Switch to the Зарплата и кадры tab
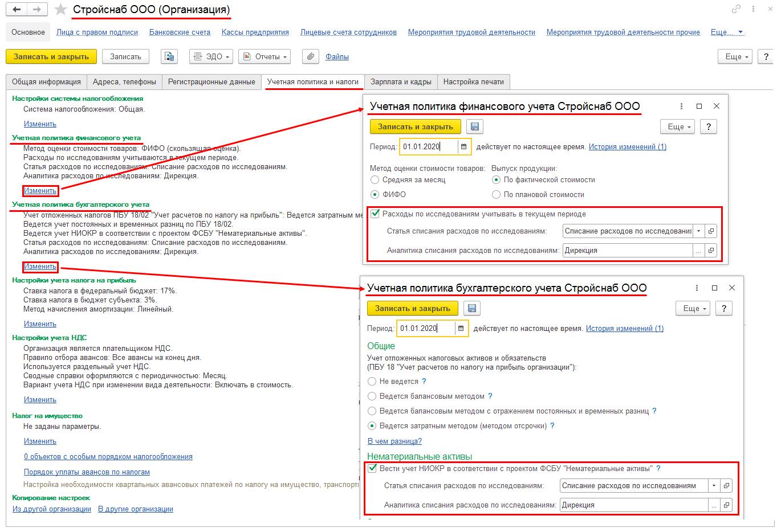The height and width of the screenshot is (532, 777). pyautogui.click(x=401, y=82)
